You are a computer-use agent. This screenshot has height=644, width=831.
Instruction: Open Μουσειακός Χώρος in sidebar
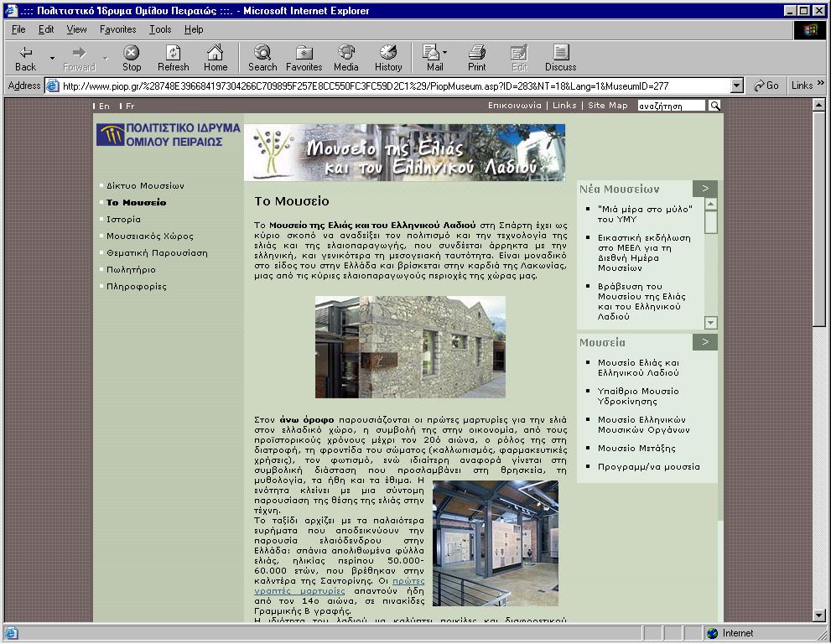point(150,236)
